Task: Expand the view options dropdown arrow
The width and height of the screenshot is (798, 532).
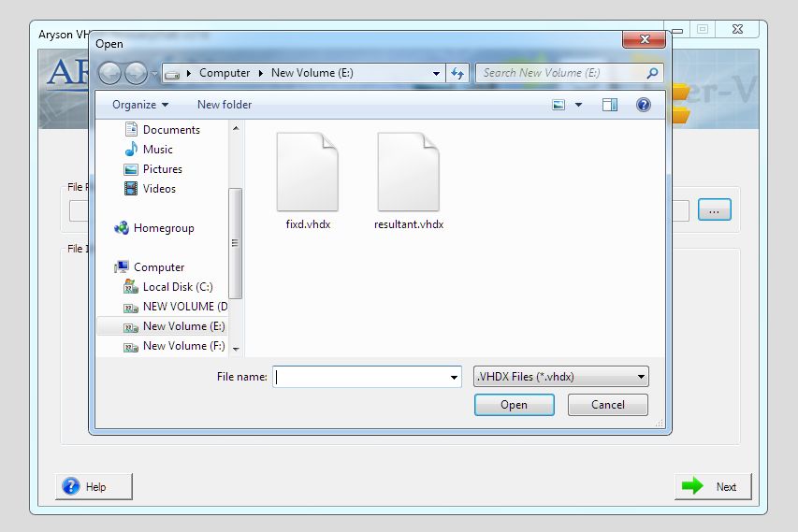Action: click(579, 105)
